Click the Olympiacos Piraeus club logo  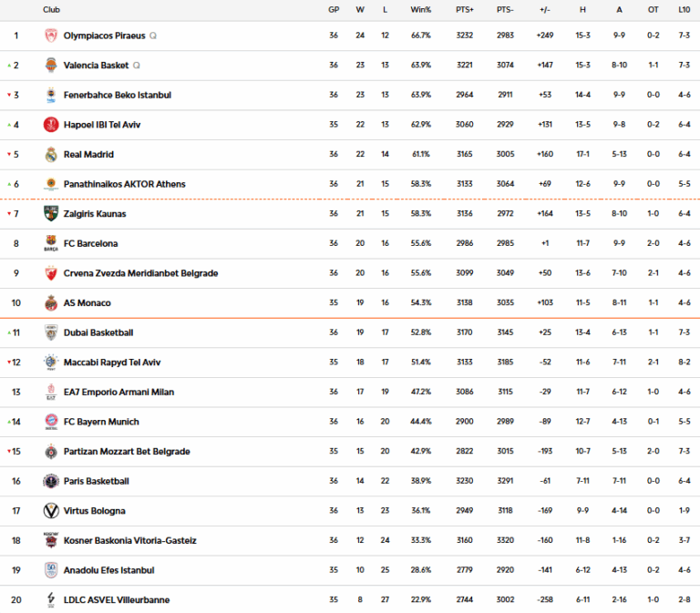coord(51,36)
